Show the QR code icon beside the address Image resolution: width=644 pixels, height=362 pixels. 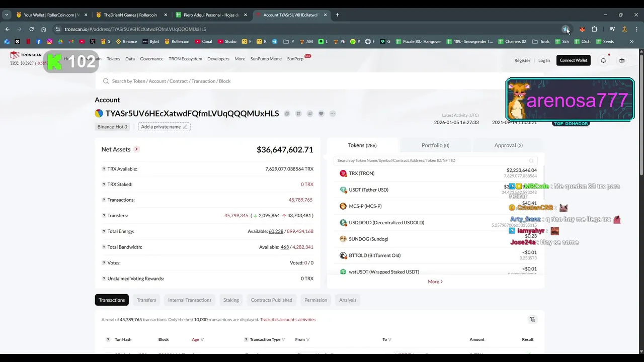point(298,114)
